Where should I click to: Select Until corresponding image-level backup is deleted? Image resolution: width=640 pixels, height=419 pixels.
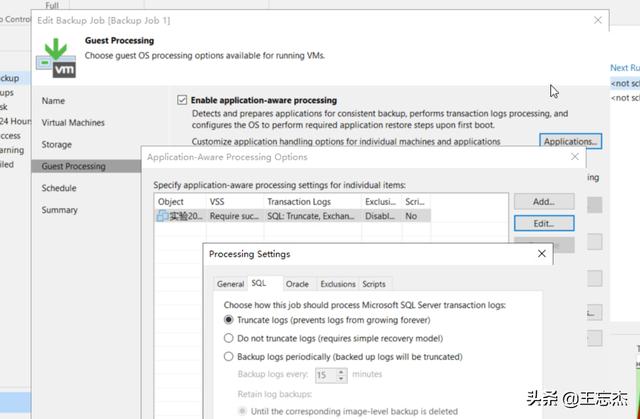point(242,411)
